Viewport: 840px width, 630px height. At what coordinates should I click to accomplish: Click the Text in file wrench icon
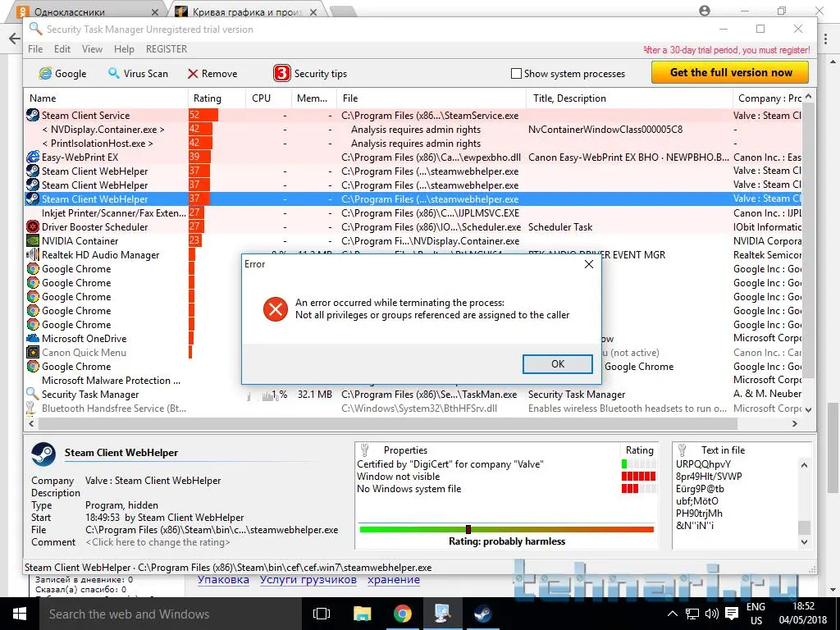[x=682, y=450]
